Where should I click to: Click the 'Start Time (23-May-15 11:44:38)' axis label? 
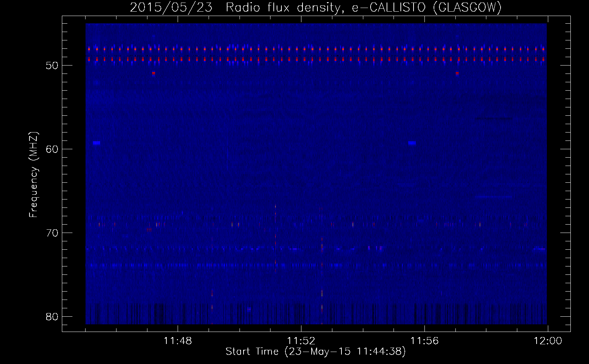316,352
